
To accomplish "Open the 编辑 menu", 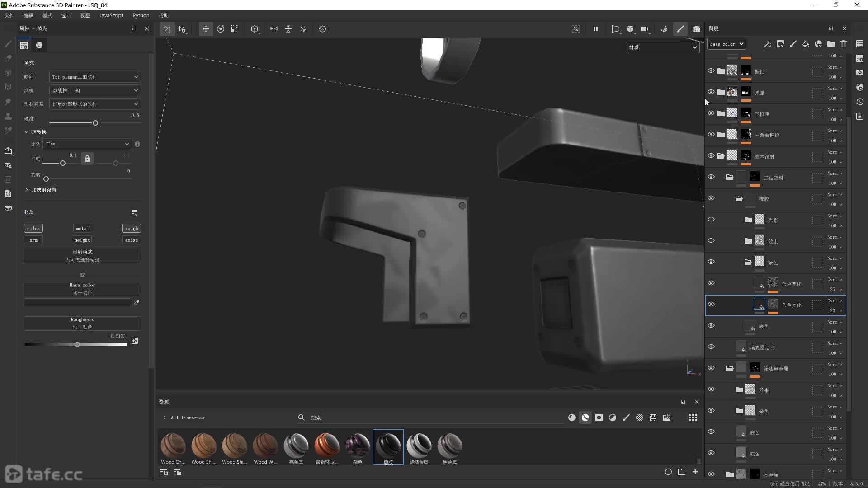I will click(x=28, y=15).
